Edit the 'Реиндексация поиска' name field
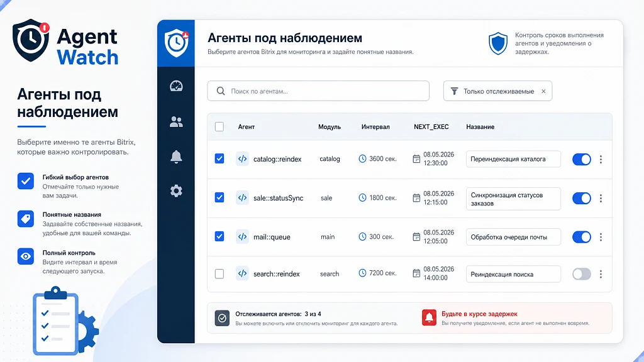 tap(513, 274)
